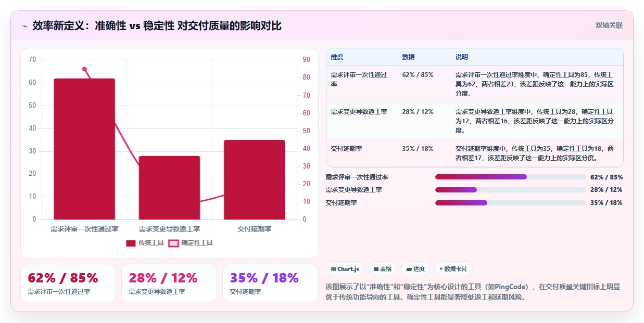Click the 35% / 18% data card
Screen dimensions: 644x323
click(270, 283)
